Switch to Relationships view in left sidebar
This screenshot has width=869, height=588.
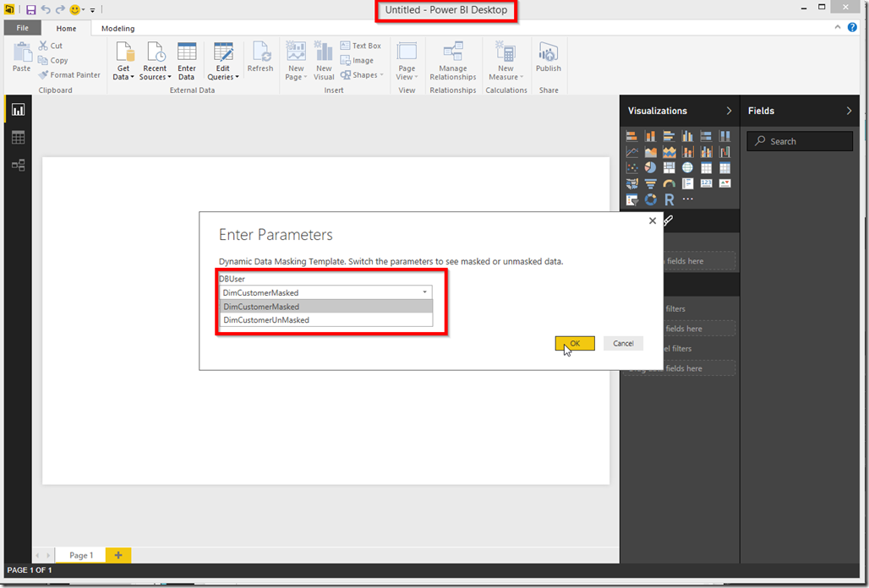[x=19, y=165]
